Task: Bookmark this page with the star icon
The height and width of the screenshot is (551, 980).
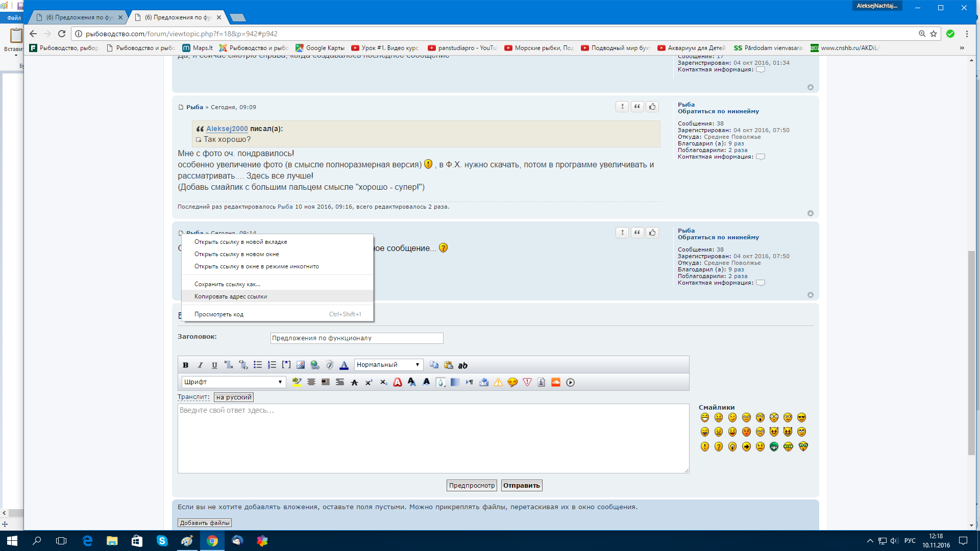Action: [934, 34]
